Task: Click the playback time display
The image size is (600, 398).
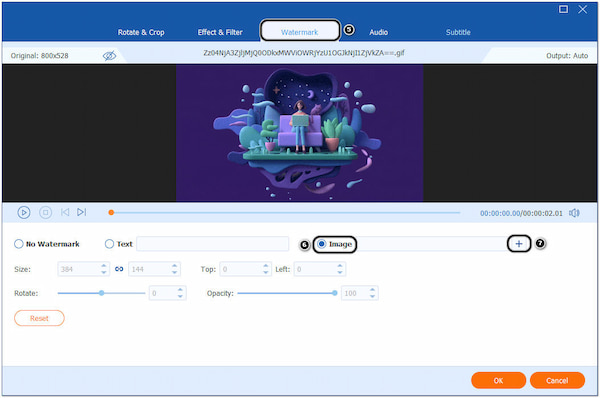Action: pyautogui.click(x=521, y=213)
